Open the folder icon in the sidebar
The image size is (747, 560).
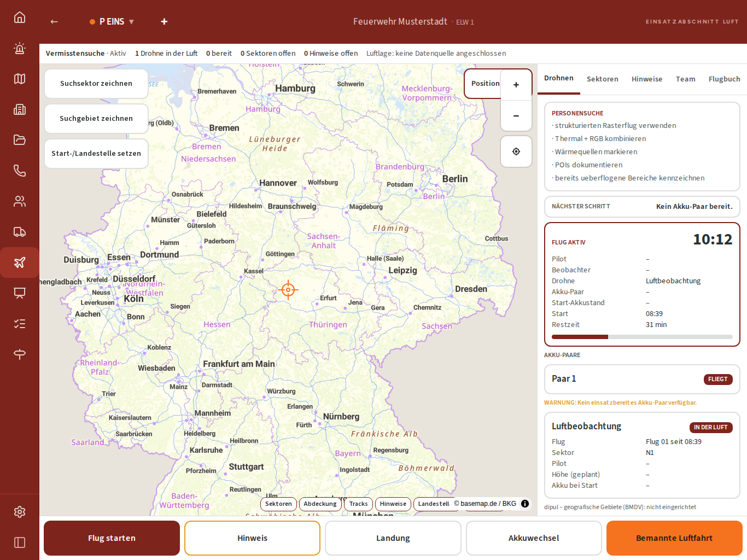[x=20, y=140]
